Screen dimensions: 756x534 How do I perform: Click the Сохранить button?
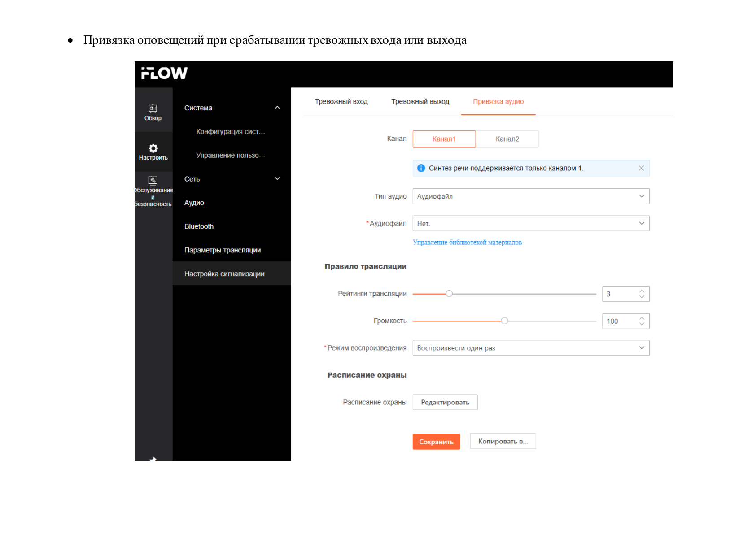[436, 442]
